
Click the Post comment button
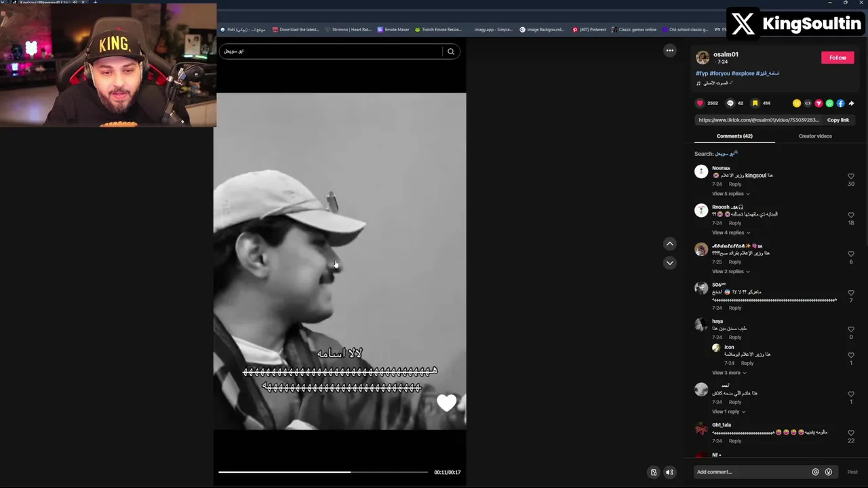[x=852, y=472]
